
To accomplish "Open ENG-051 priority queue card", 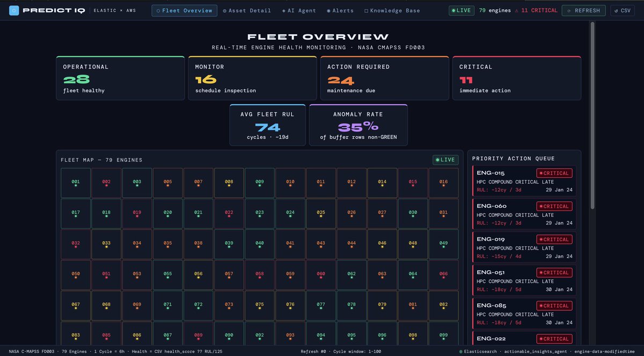I will click(x=524, y=280).
